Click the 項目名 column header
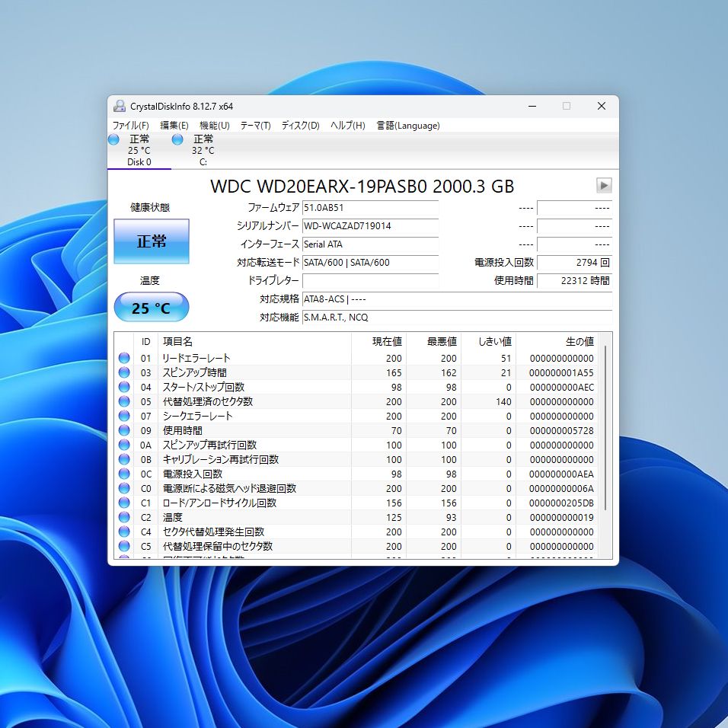Image resolution: width=728 pixels, height=728 pixels. click(254, 342)
